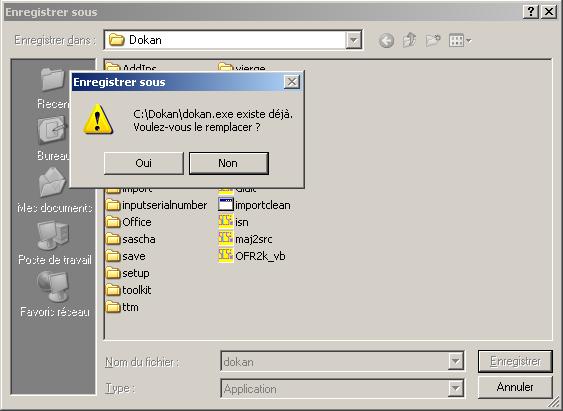Click the Annuler button

(515, 387)
